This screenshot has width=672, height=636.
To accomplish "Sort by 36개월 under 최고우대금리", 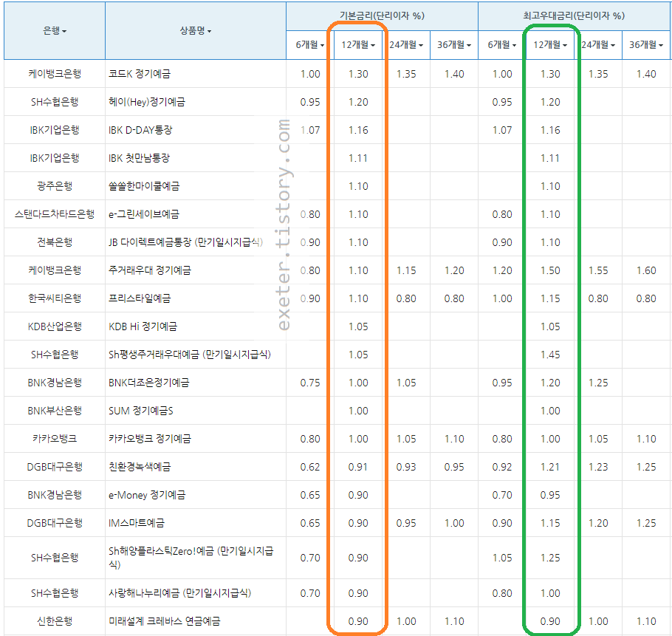I will point(646,44).
